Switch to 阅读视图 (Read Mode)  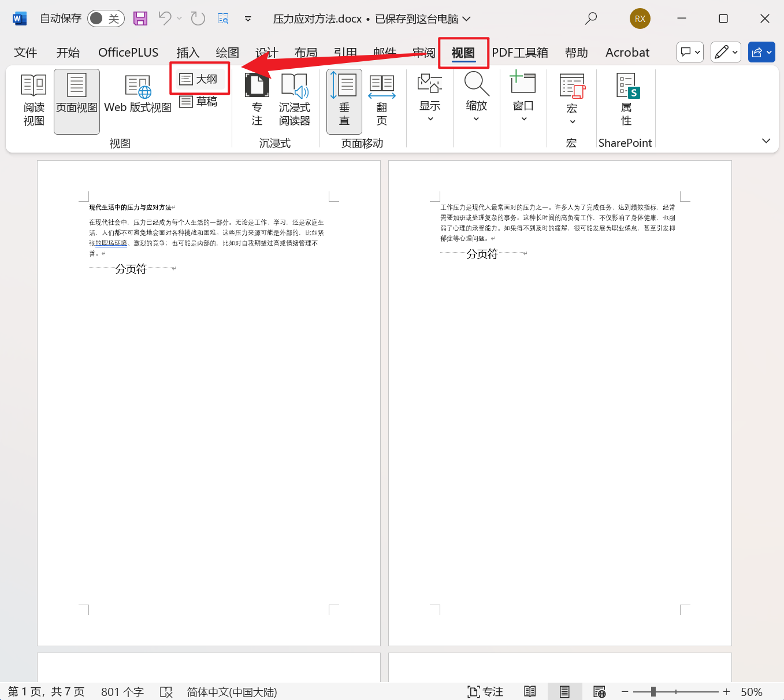click(x=33, y=99)
